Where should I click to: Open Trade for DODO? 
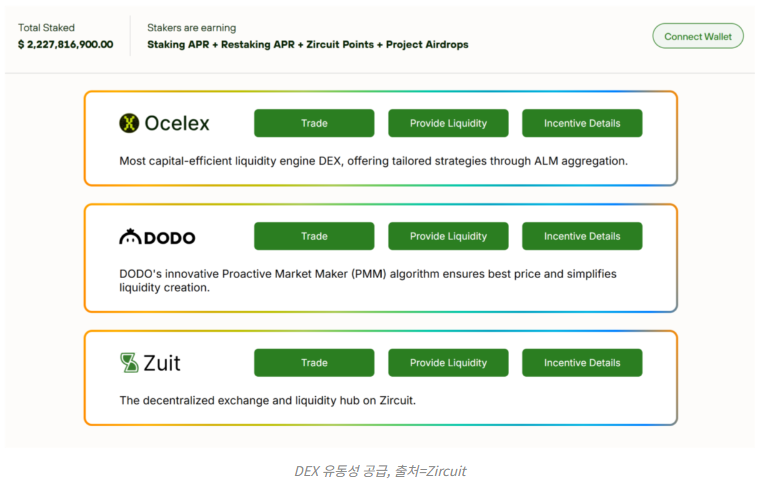(x=314, y=237)
